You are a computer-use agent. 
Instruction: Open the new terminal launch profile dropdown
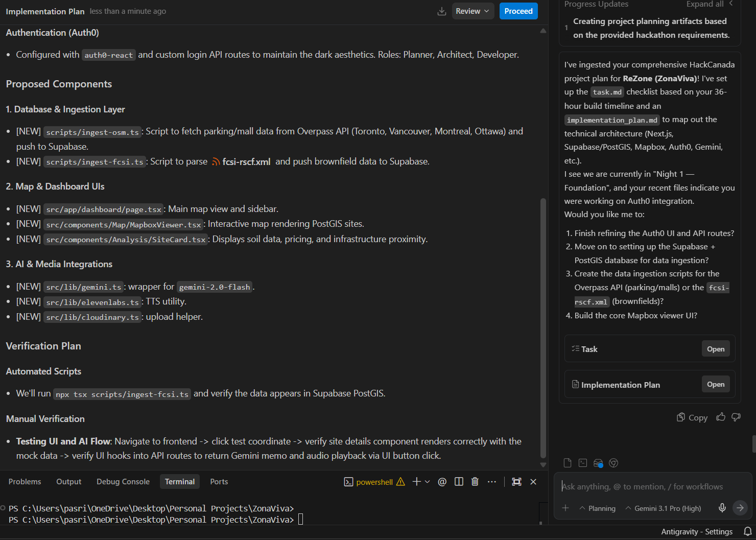[428, 481]
